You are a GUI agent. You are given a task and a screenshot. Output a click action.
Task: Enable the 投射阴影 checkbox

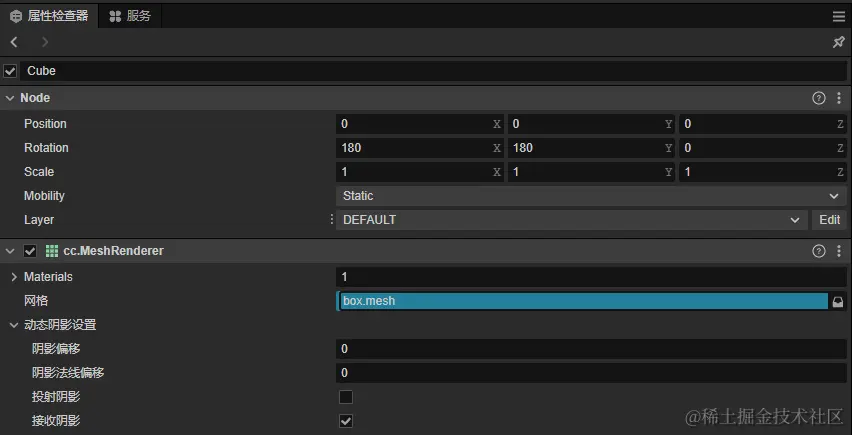(x=346, y=397)
